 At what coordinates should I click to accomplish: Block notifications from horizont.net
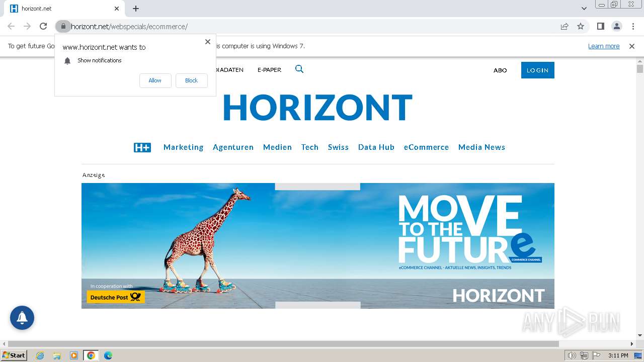tap(191, 80)
